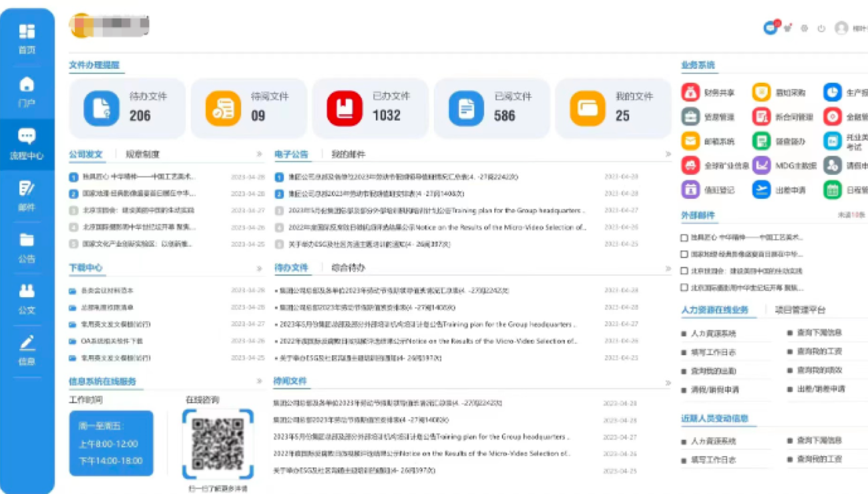Screen dimensions: 868x494
Task: Open 首页 in the left sidebar
Action: [27, 39]
